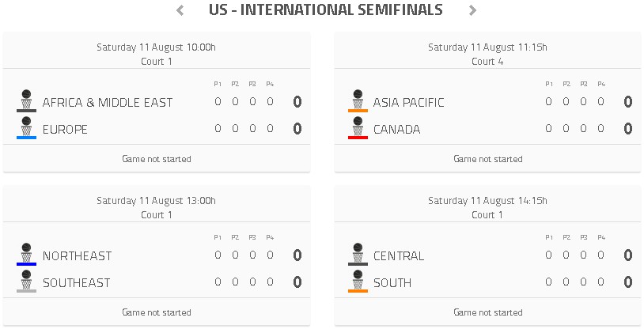Click the Canada team basketball icon

358,128
